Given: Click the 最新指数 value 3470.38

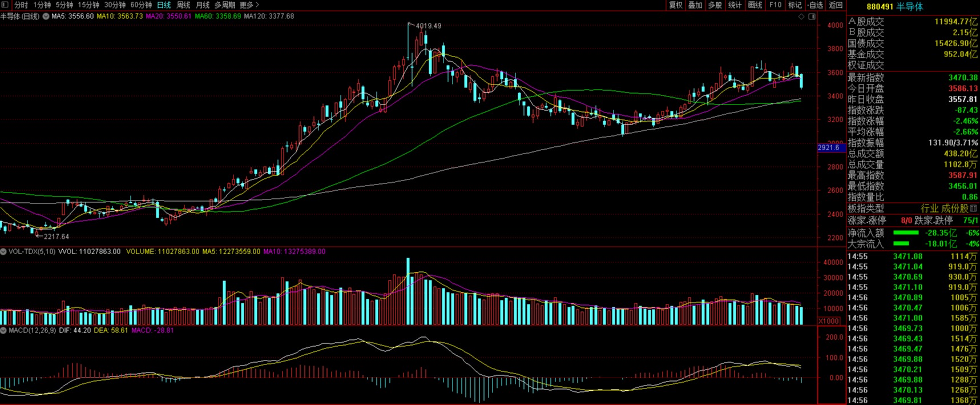Looking at the screenshot, I should click(963, 78).
